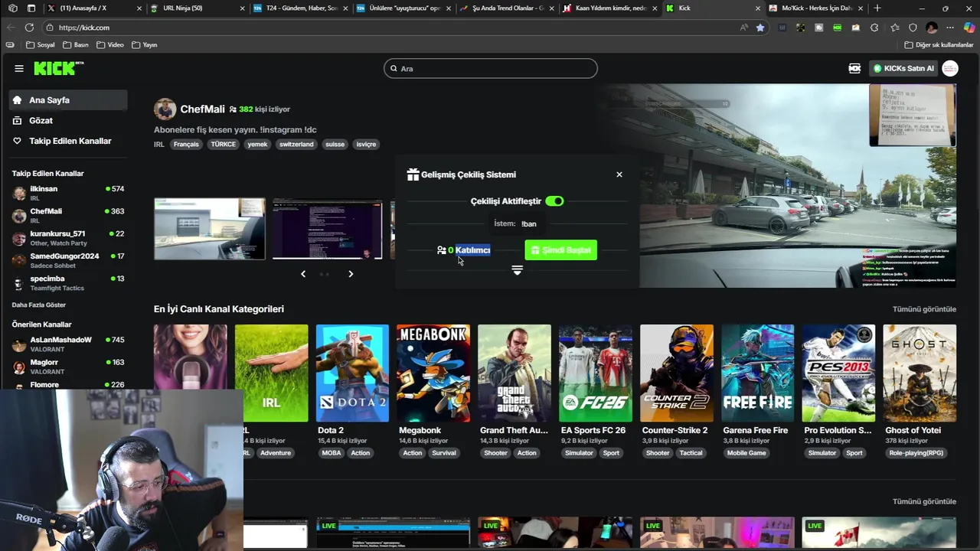The image size is (980, 551).
Task: Switch to the Anasayfa / X tab
Action: [x=93, y=8]
